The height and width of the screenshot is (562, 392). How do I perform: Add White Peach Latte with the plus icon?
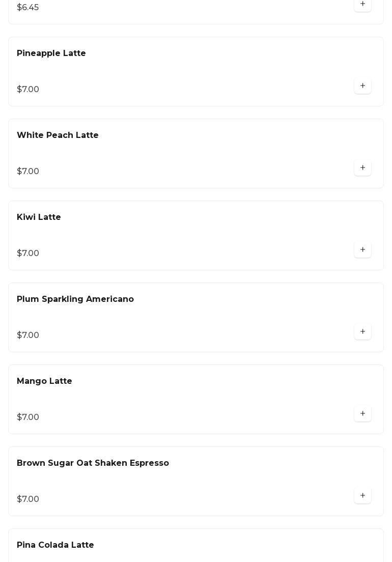362,168
